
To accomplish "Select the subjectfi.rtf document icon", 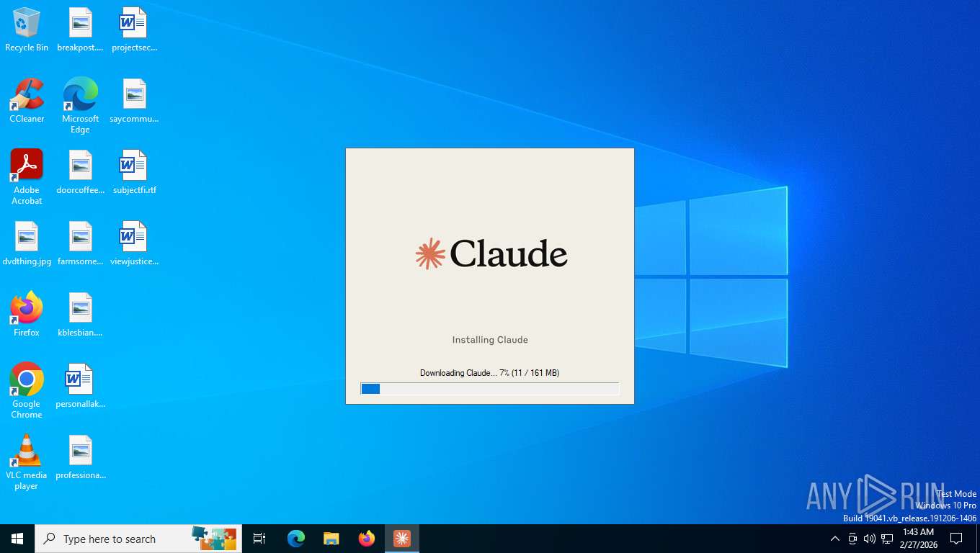I will tap(134, 172).
